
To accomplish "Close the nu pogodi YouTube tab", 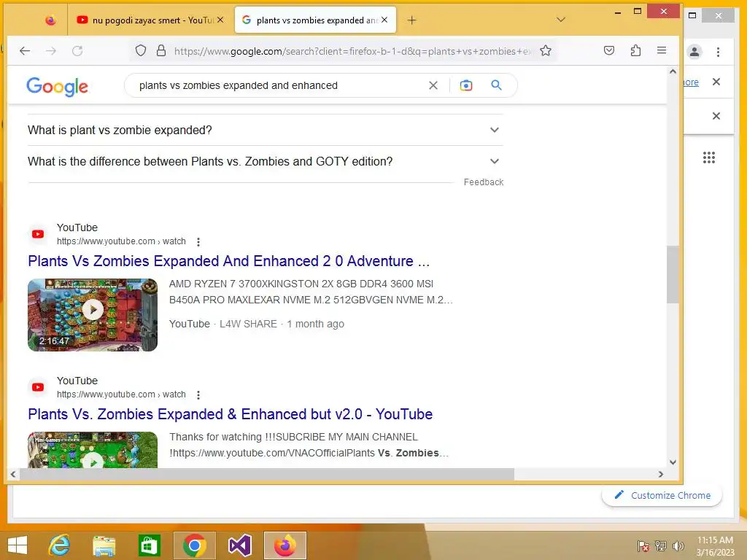I will click(220, 20).
